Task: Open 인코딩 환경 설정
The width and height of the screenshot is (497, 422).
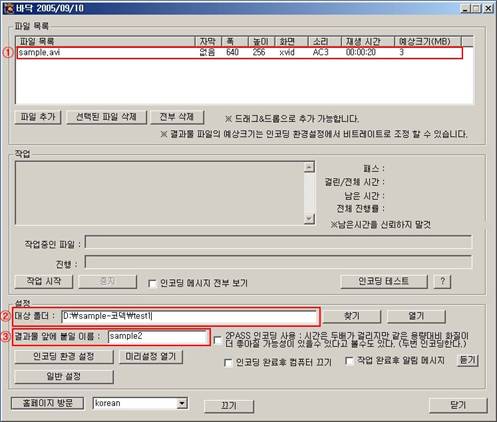Action: 64,357
